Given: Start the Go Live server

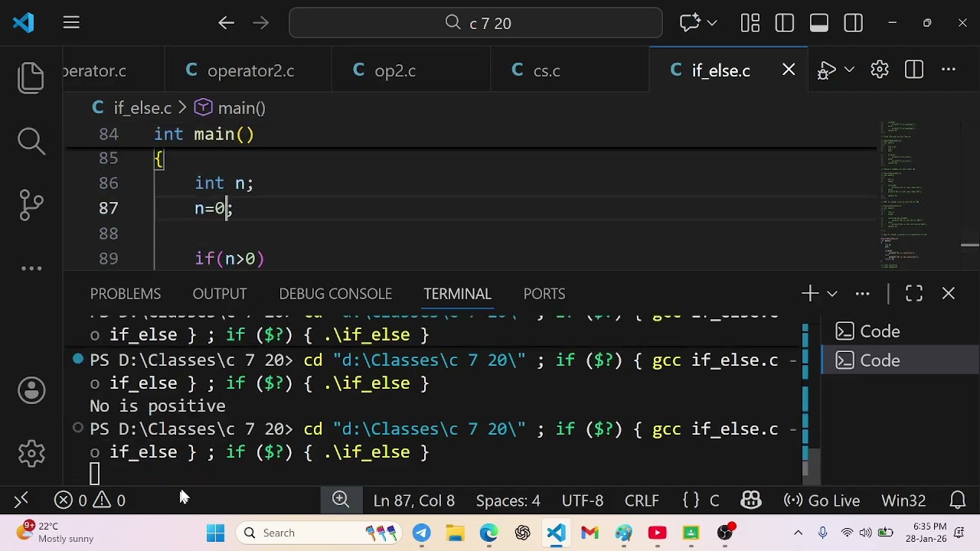Looking at the screenshot, I should click(x=822, y=500).
